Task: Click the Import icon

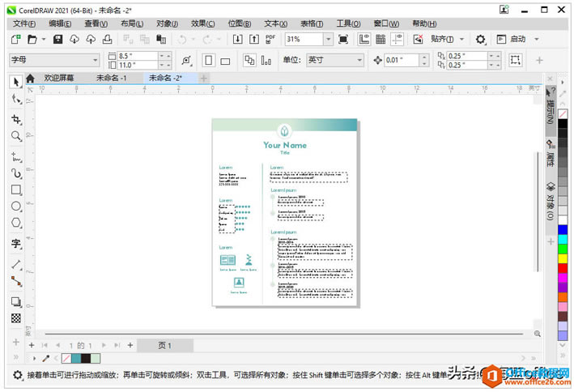Action: [237, 39]
